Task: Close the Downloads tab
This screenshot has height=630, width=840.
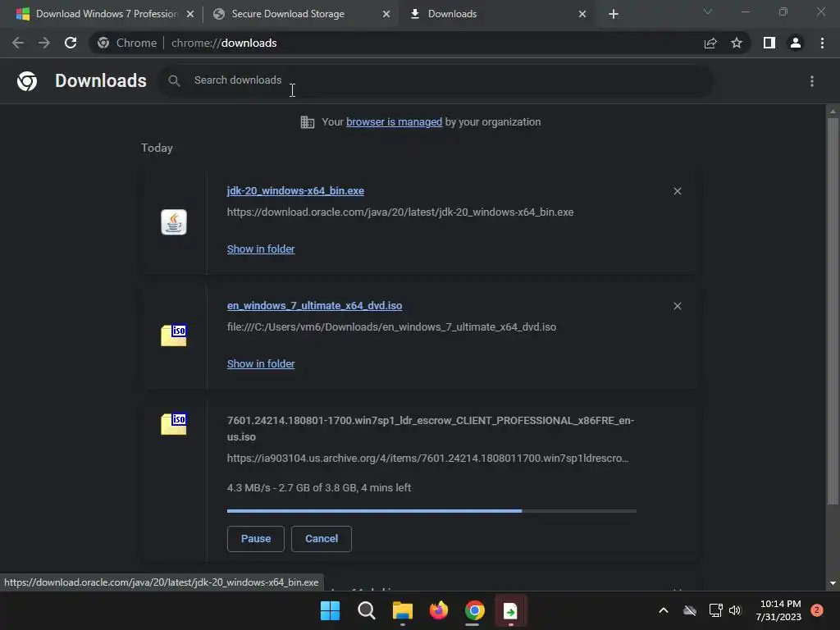Action: point(582,14)
